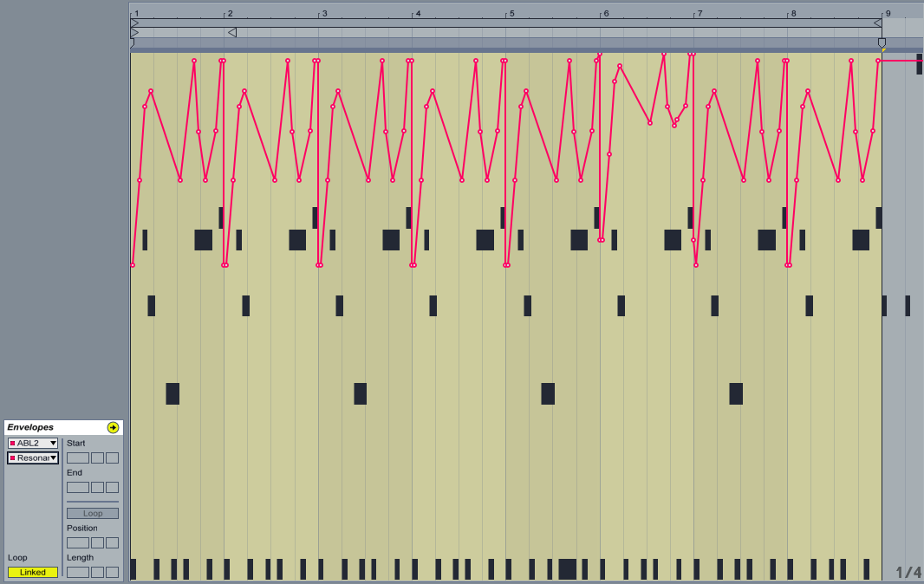Click the bars field under End
This screenshot has width=924, height=584.
(78, 487)
